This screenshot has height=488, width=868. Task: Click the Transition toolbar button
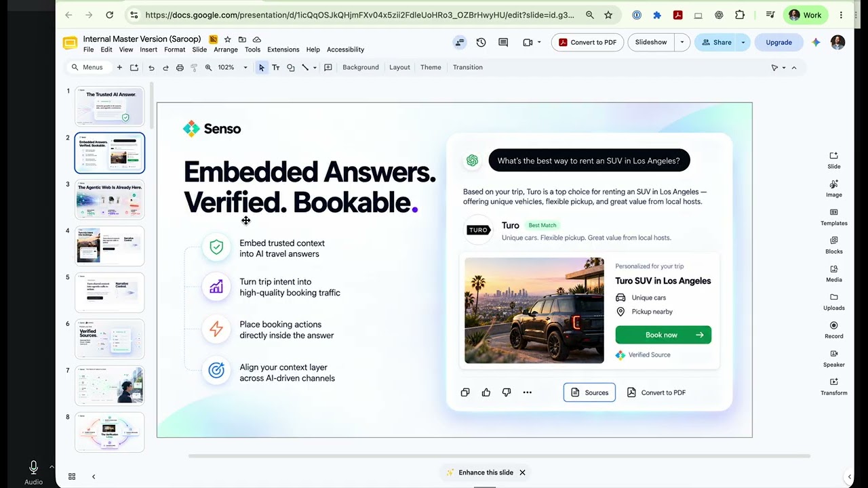pos(468,68)
